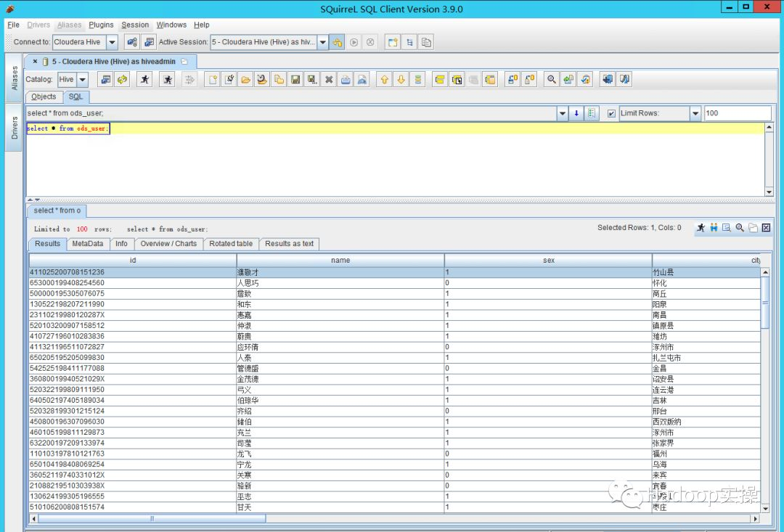The width and height of the screenshot is (784, 532).
Task: Open the Session menu
Action: pyautogui.click(x=135, y=25)
